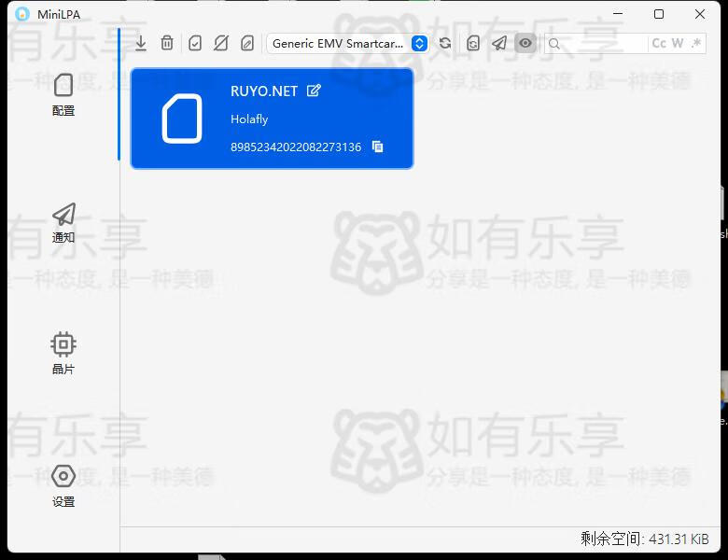The image size is (728, 560).
Task: Open the 设置 settings tab
Action: click(x=63, y=485)
